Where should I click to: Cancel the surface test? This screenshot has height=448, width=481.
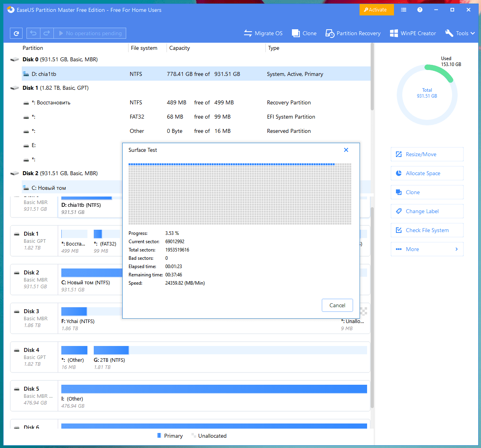(x=337, y=305)
